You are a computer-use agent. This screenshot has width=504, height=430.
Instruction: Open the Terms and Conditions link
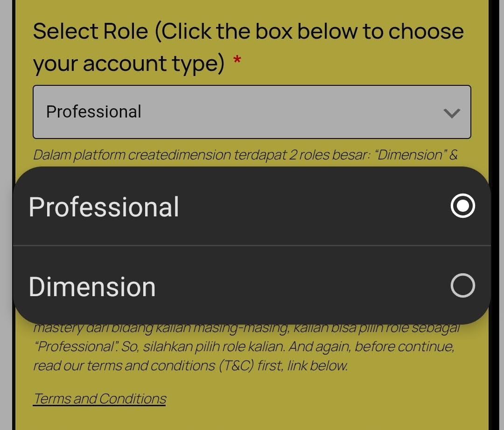point(99,399)
